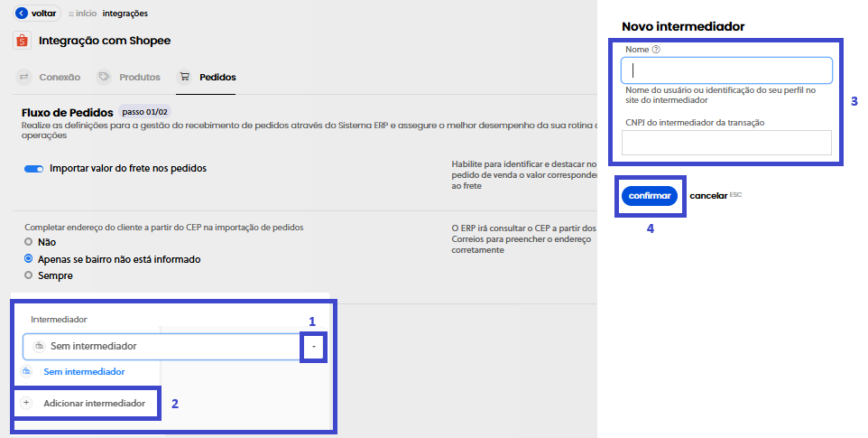Click the Integração com Shopee title
The height and width of the screenshot is (438, 868).
coord(105,41)
